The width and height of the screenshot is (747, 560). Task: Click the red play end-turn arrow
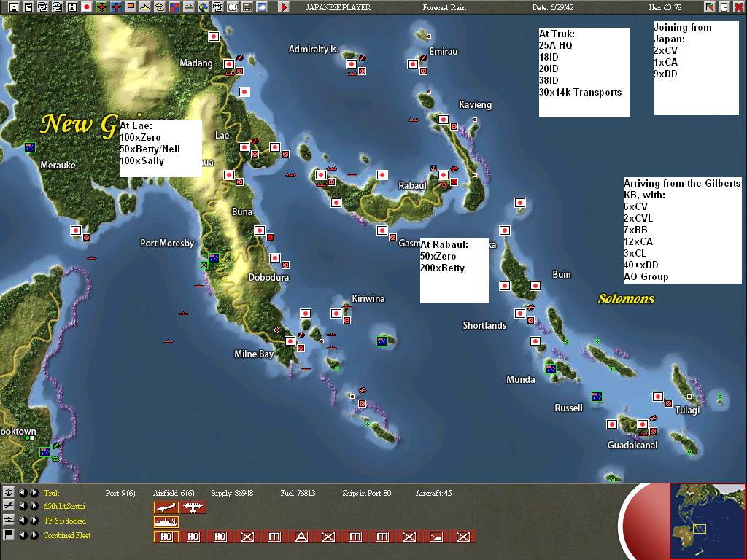[284, 7]
